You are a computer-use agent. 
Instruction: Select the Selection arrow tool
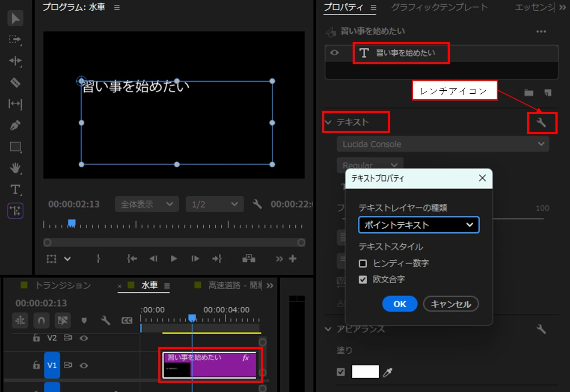(x=15, y=18)
